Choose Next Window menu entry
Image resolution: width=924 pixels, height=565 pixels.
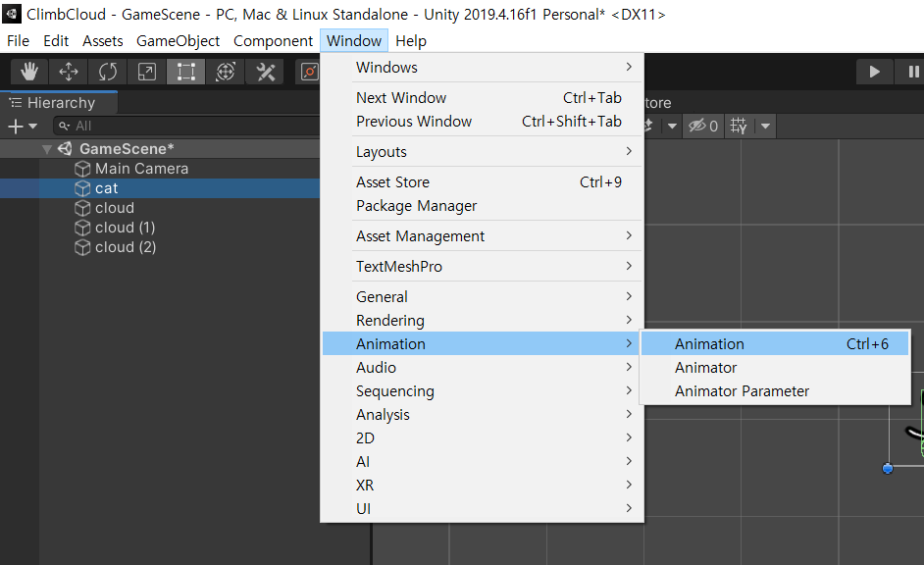(484, 98)
